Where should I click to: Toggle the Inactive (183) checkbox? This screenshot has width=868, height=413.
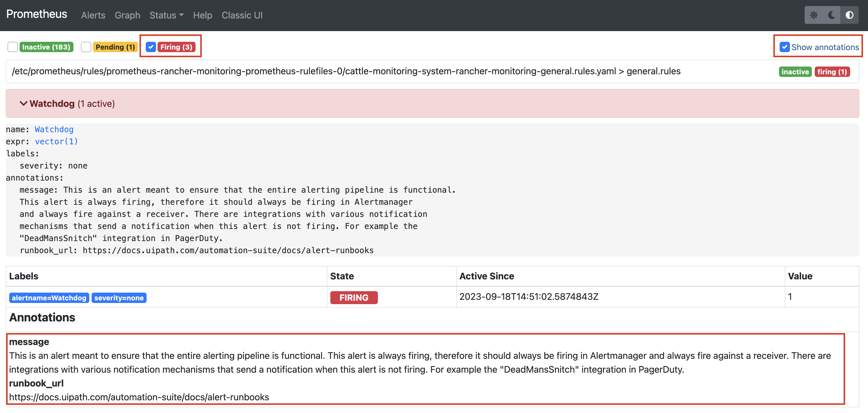[12, 47]
